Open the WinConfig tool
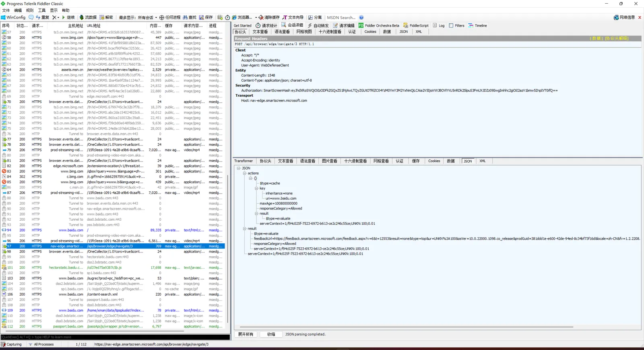Viewport: 644px width, 350px height. (13, 17)
